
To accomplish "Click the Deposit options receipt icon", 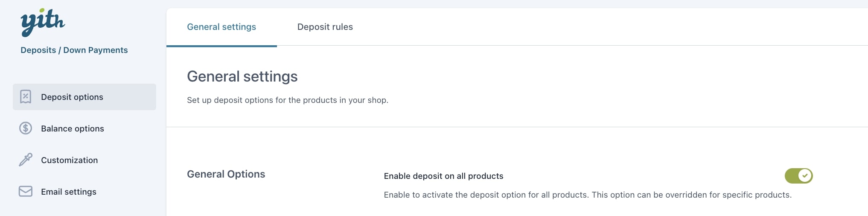I will (26, 97).
